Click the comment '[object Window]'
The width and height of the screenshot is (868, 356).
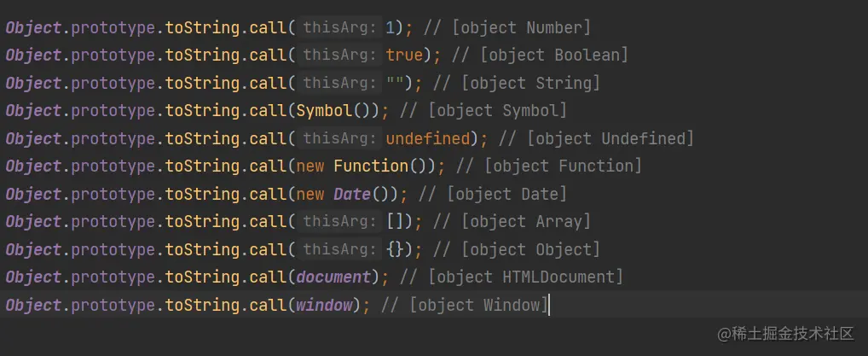[x=479, y=305]
